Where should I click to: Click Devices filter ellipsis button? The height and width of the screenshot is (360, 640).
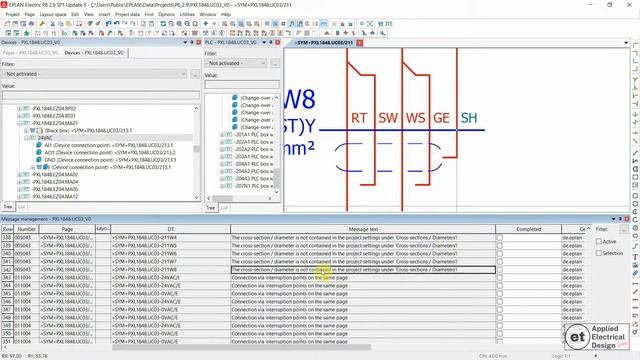tap(195, 74)
